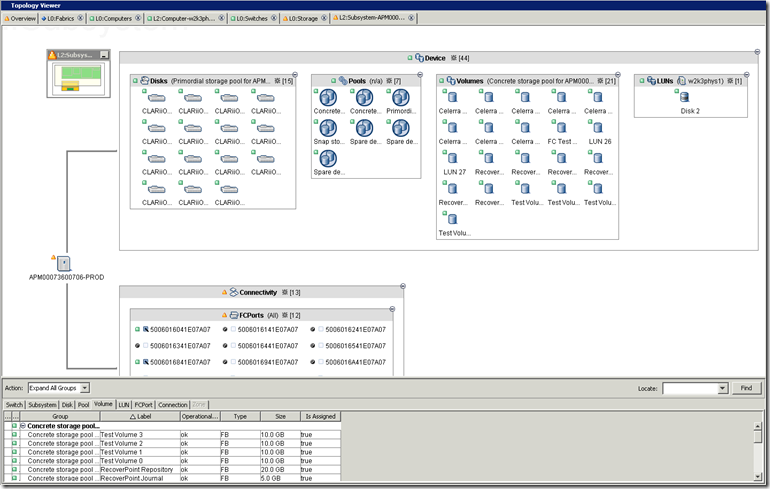Collapse the Concrete storage pool table group

coord(23,426)
